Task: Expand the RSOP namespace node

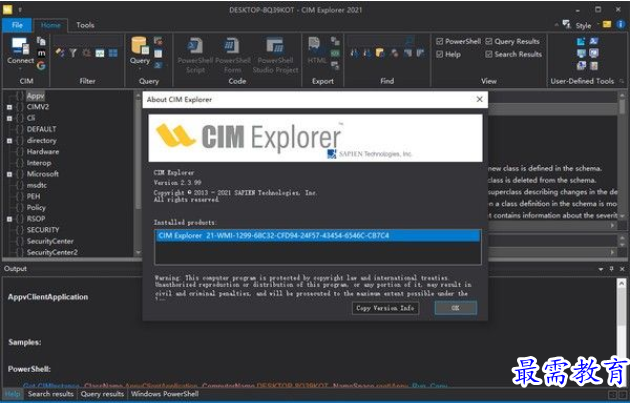Action: coord(9,219)
